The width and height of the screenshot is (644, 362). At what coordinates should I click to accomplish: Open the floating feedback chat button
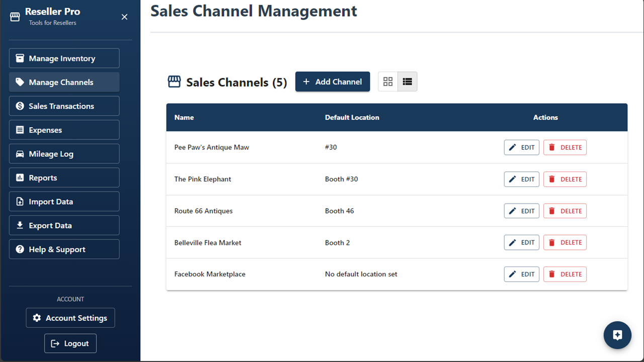tap(617, 335)
